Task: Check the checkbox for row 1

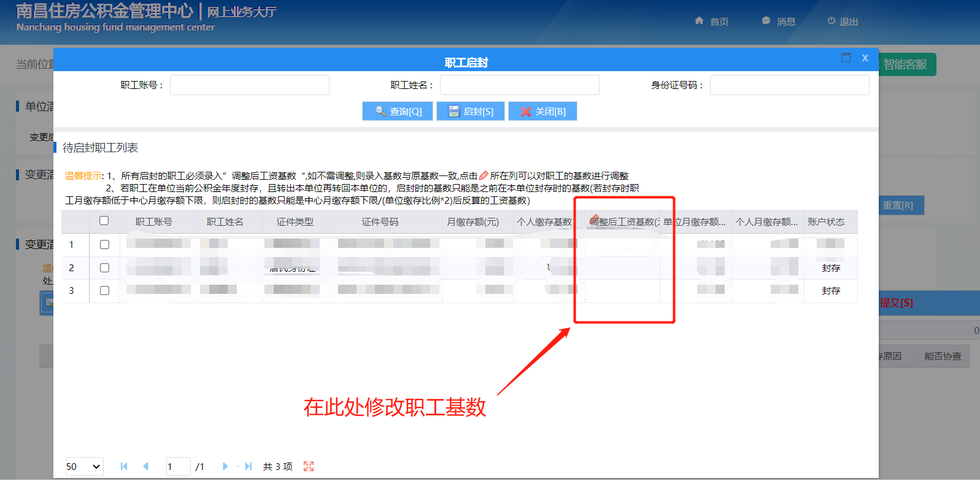Action: (x=104, y=244)
